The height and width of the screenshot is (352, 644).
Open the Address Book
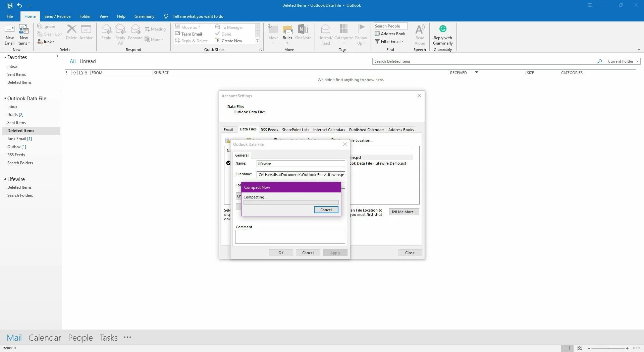(390, 34)
